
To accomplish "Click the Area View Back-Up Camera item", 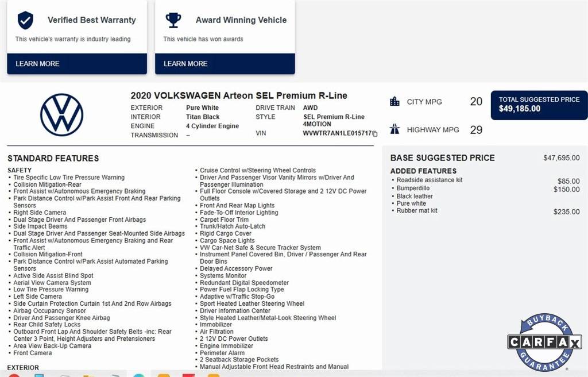I will coord(52,346).
